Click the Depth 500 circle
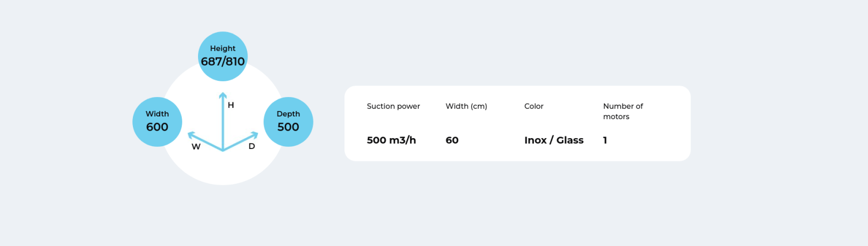 (288, 122)
